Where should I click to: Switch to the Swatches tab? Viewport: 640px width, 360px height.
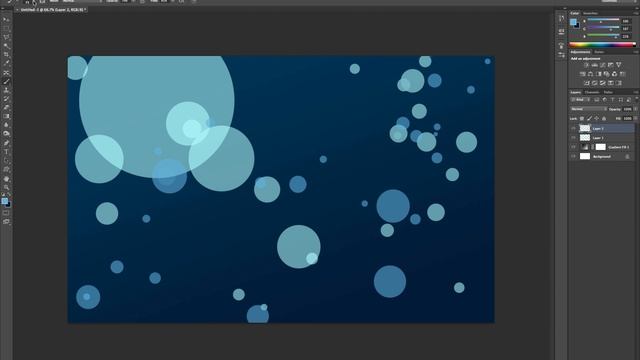coord(590,13)
